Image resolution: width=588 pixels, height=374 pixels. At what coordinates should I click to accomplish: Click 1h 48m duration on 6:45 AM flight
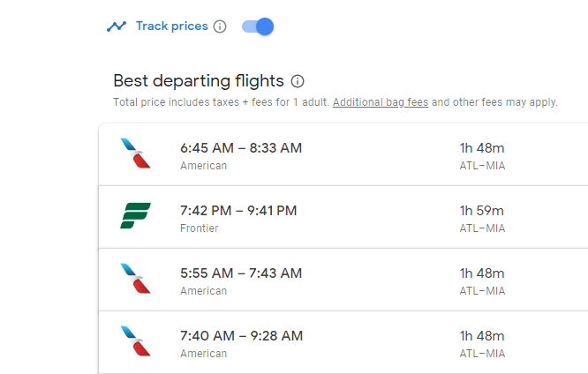pos(482,148)
